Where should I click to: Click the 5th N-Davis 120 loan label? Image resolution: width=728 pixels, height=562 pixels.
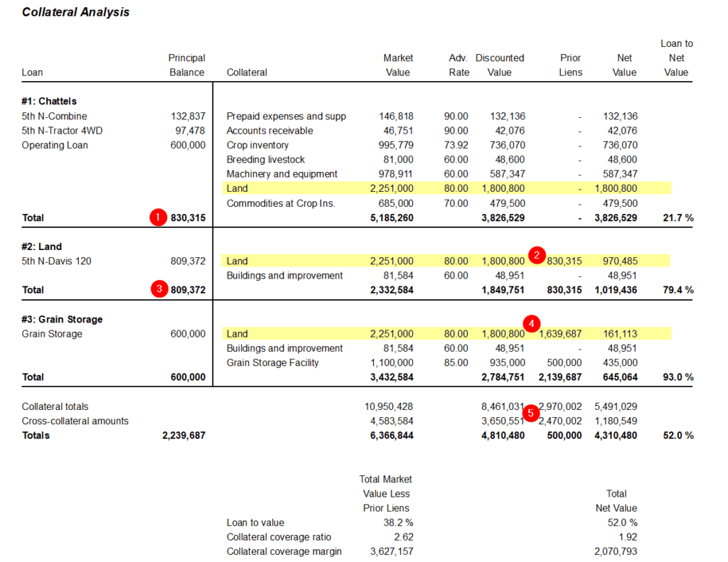(57, 261)
